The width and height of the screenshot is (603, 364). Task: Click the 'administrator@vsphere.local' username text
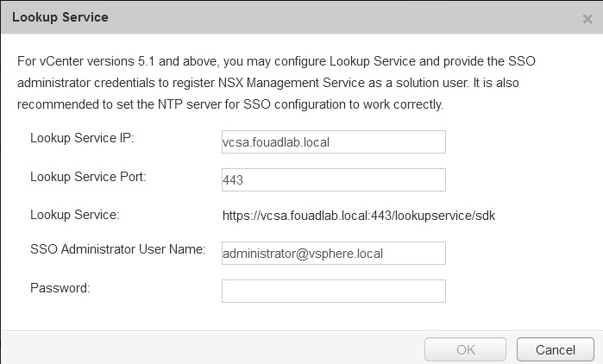302,254
